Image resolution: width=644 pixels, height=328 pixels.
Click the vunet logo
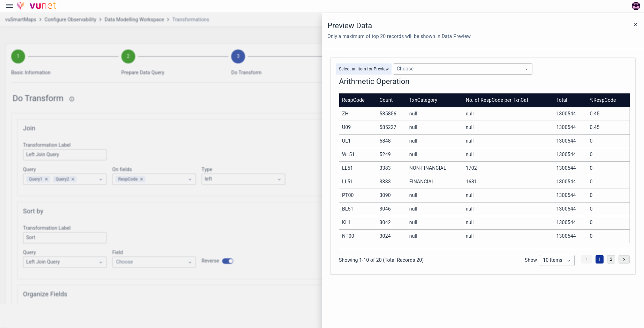36,6
